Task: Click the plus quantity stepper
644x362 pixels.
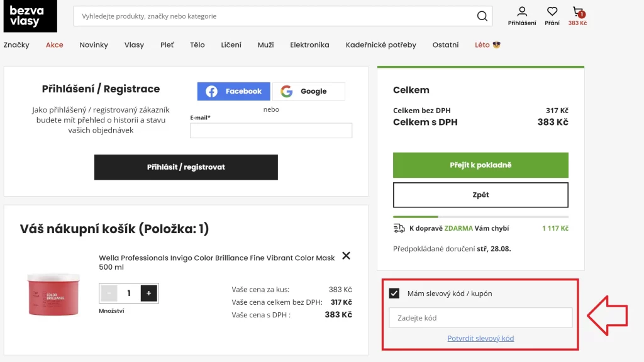Action: (148, 293)
